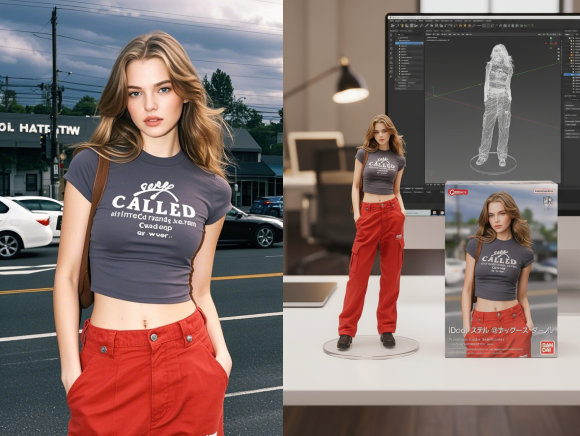Click the leftmost orange house-shaped toolbar icon
The width and height of the screenshot is (580, 436).
(x=460, y=26)
